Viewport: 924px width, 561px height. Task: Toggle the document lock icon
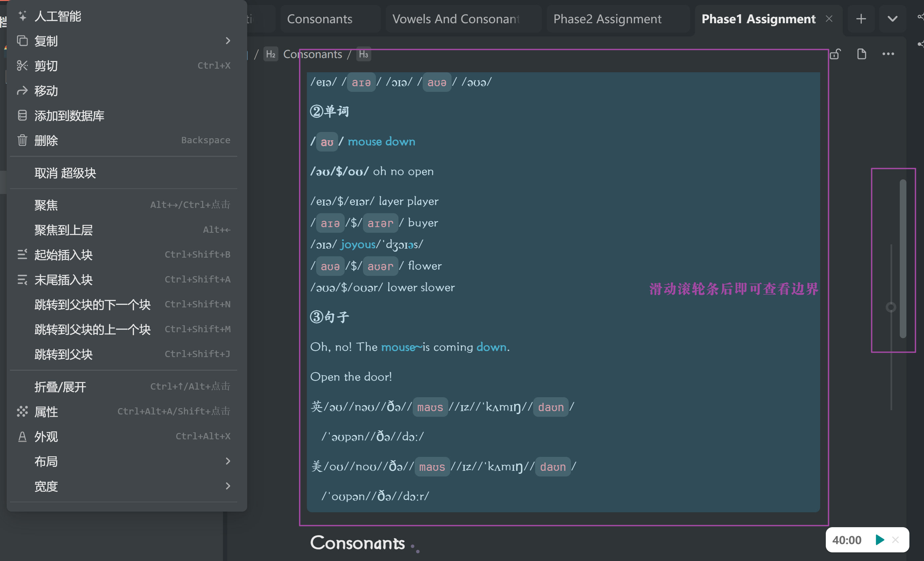pyautogui.click(x=835, y=54)
